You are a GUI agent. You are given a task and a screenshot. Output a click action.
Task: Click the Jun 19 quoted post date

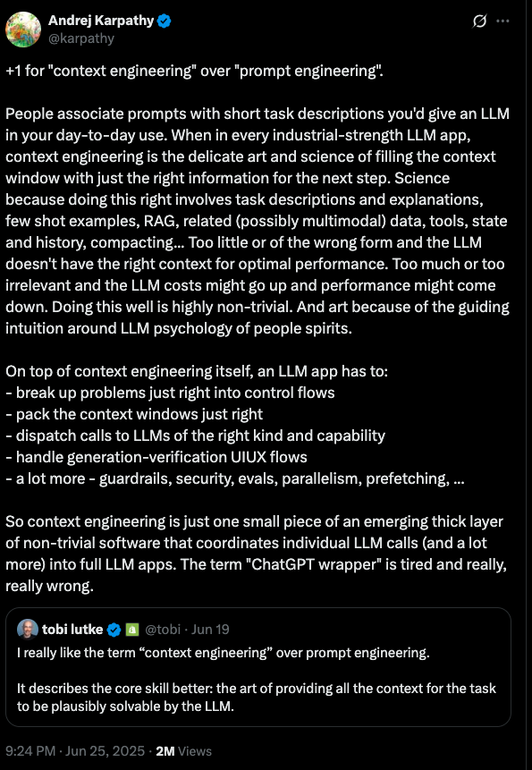[x=210, y=629]
